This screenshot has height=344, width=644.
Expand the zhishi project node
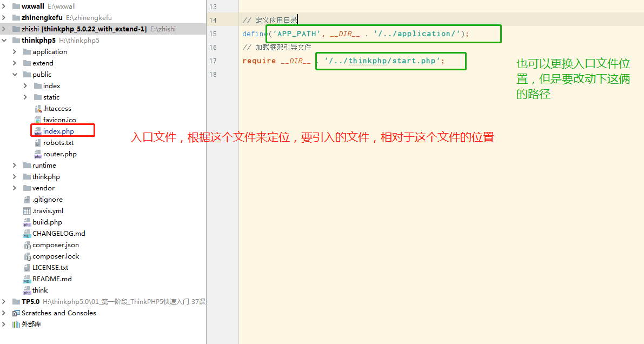click(x=4, y=29)
